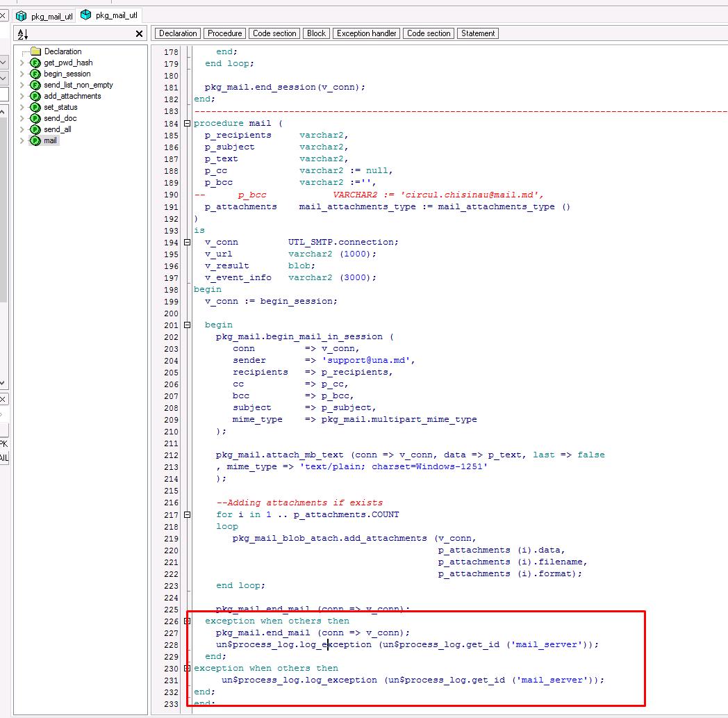Viewport: 728px width, 718px height.
Task: Click the Exception handler breadcrumb button
Action: click(366, 33)
